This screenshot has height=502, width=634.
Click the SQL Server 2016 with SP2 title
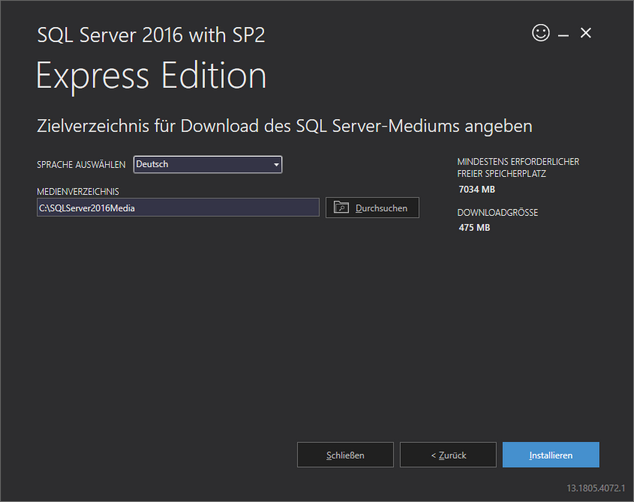point(151,35)
